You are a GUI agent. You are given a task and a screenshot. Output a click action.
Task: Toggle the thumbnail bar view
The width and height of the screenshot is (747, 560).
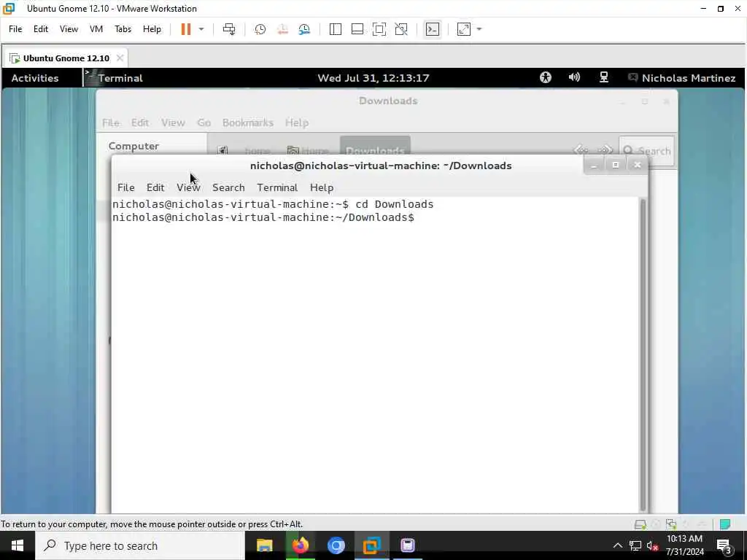tap(357, 29)
